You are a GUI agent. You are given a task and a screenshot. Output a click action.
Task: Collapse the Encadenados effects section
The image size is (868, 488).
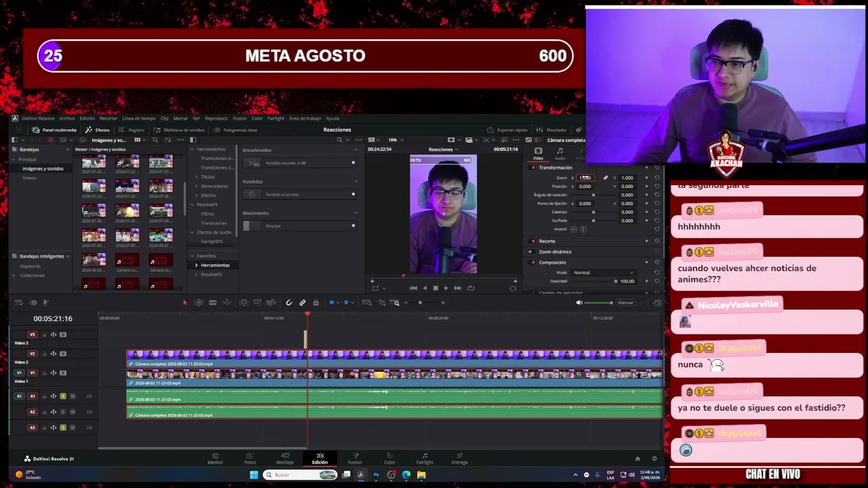(356, 150)
